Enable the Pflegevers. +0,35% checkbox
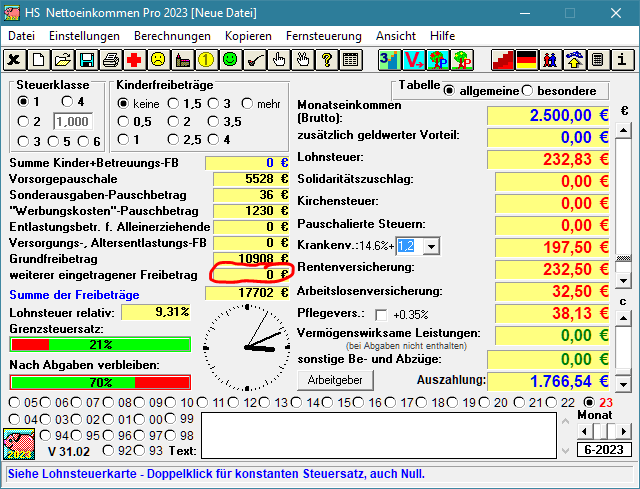640x489 pixels. click(x=380, y=315)
